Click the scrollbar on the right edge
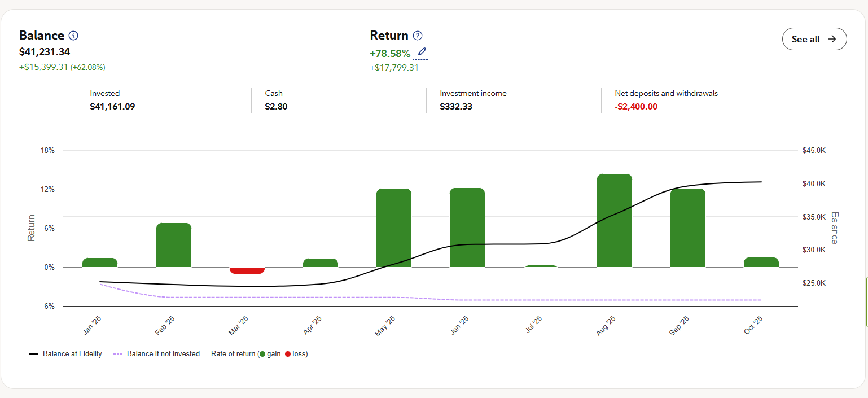 (x=866, y=302)
